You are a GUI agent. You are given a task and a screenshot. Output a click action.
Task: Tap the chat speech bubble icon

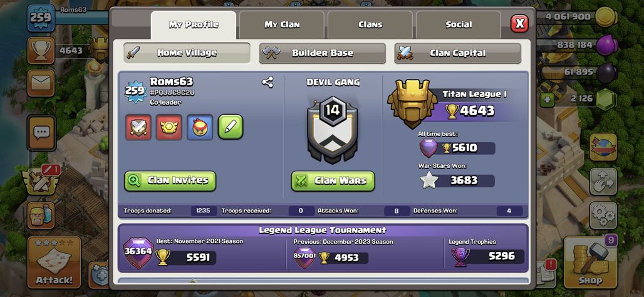41,133
